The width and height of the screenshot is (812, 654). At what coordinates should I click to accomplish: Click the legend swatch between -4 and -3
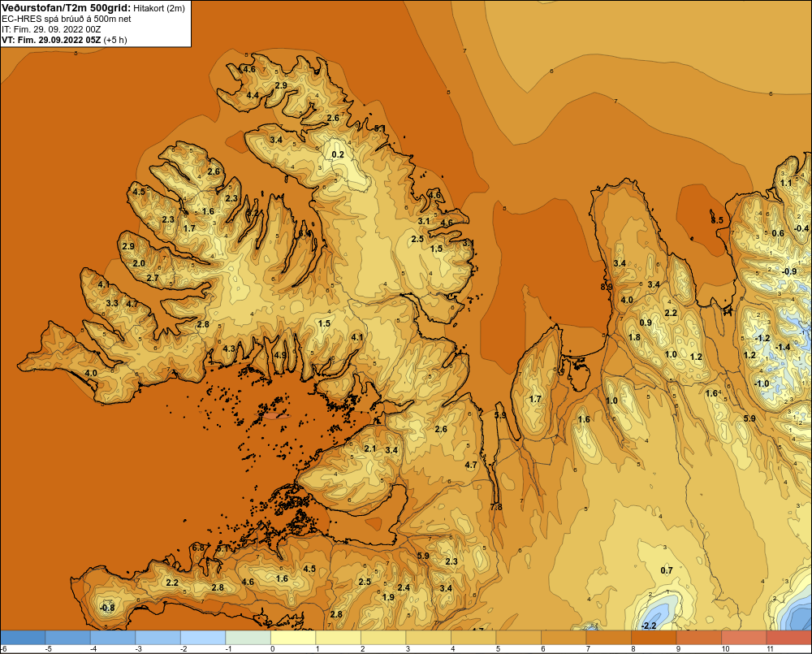click(113, 638)
